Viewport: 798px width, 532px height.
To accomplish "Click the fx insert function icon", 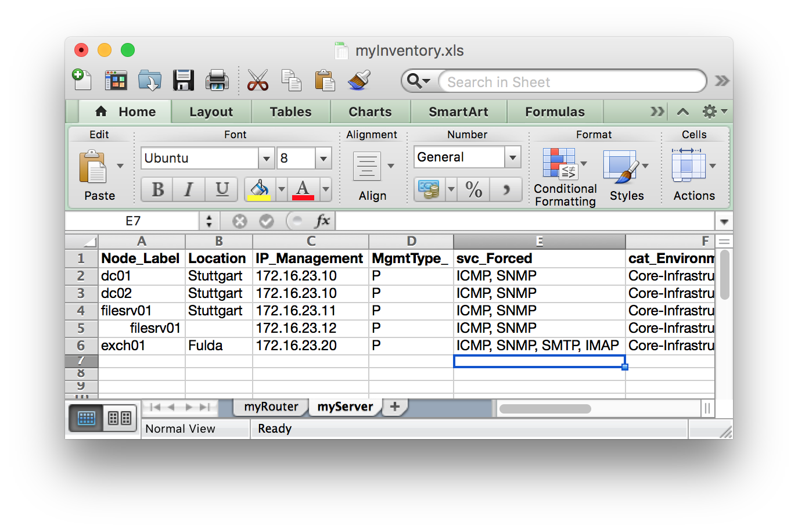I will pyautogui.click(x=322, y=221).
